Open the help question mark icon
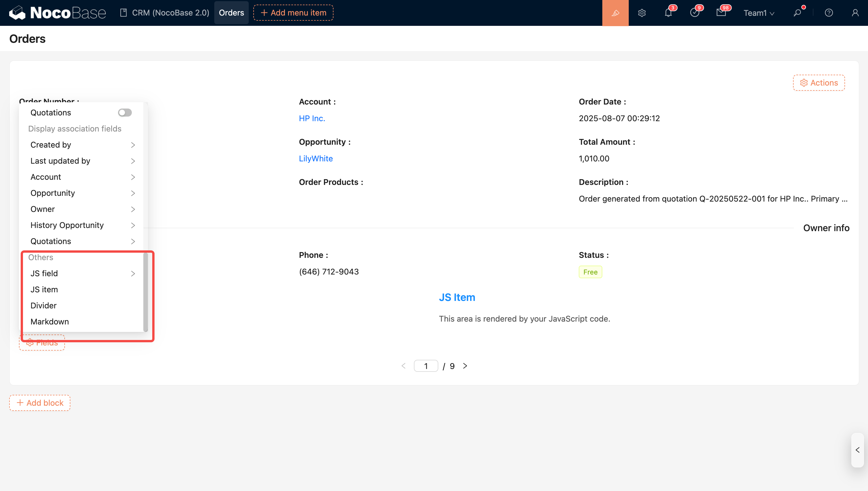The width and height of the screenshot is (868, 491). 829,13
